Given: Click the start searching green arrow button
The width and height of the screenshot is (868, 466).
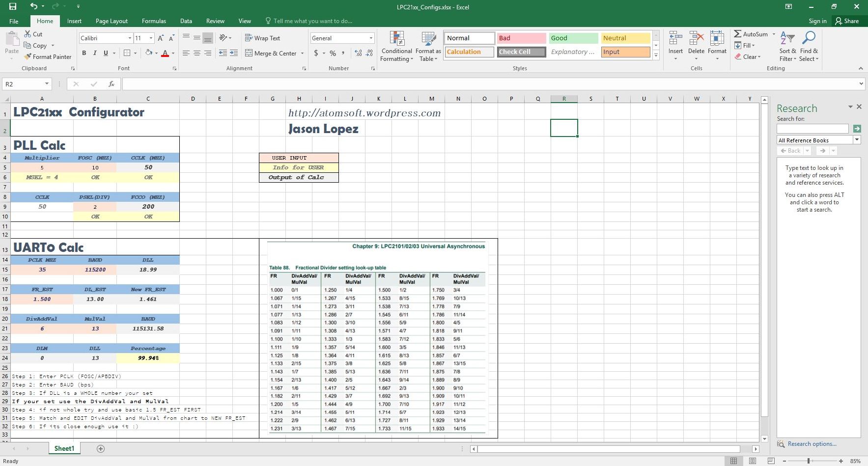Looking at the screenshot, I should click(x=857, y=128).
